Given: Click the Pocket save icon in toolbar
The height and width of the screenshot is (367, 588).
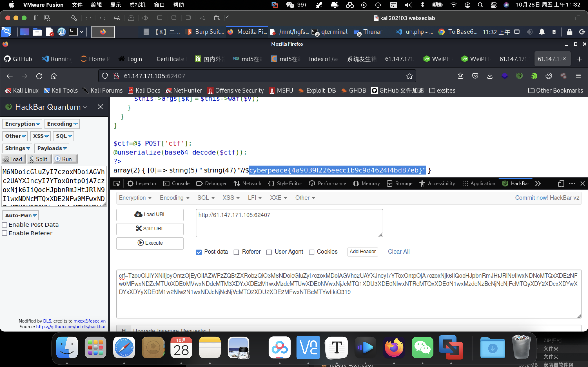Looking at the screenshot, I should click(475, 76).
